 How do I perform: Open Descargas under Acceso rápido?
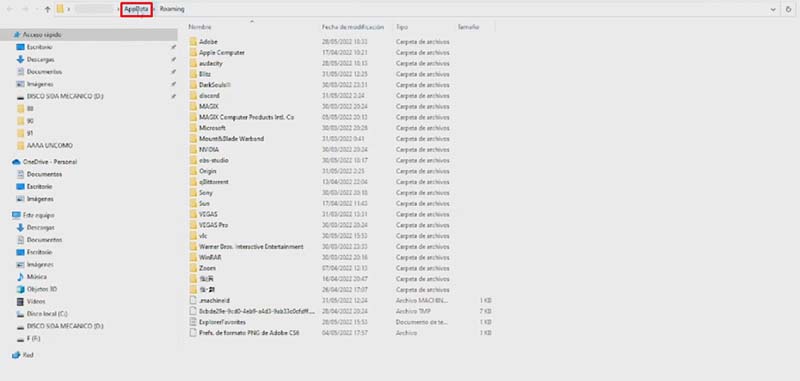click(40, 60)
